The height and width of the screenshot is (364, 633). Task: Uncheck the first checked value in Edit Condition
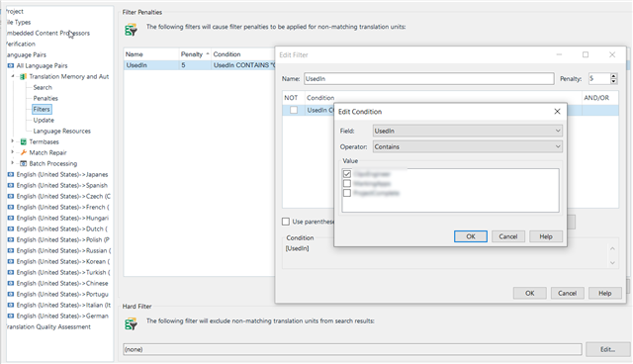tap(347, 174)
